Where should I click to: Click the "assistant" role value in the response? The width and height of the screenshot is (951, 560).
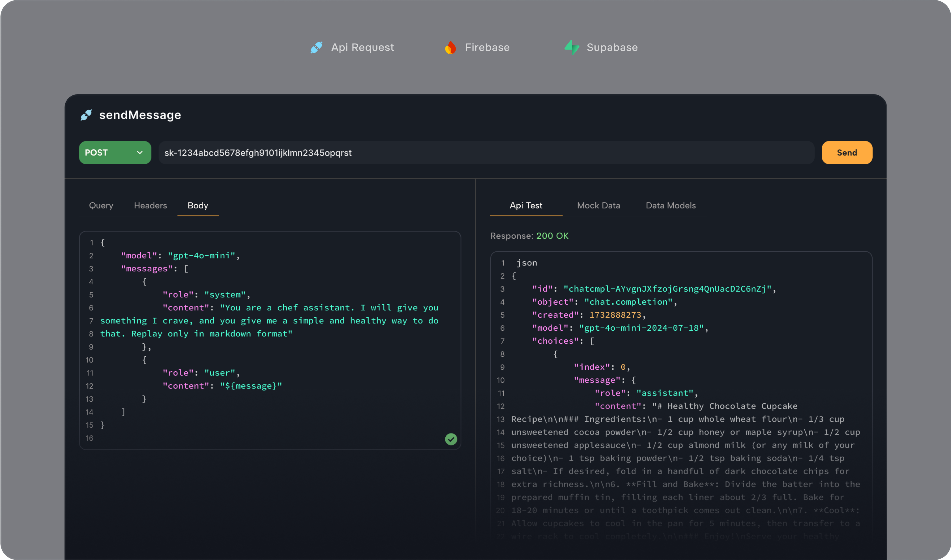tap(664, 393)
